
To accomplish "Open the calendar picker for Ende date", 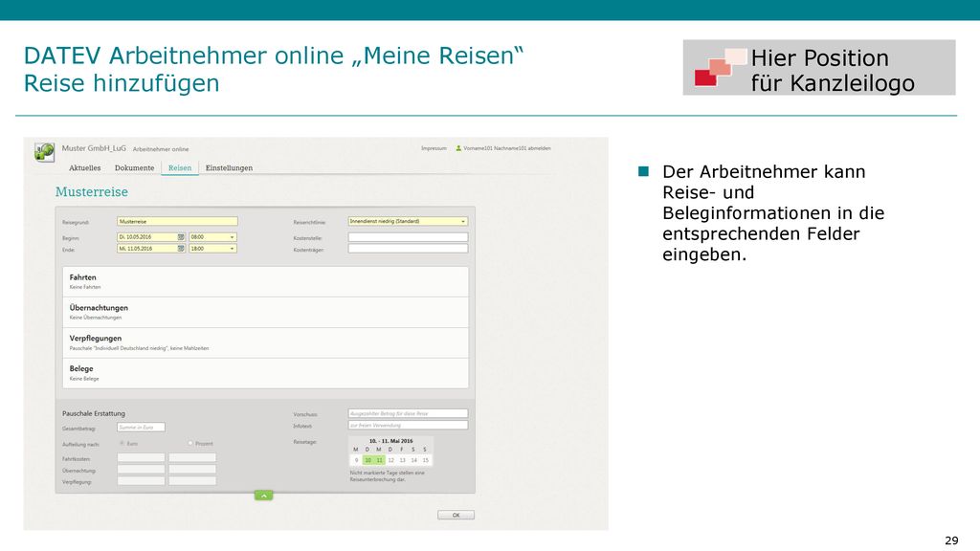I will [181, 249].
